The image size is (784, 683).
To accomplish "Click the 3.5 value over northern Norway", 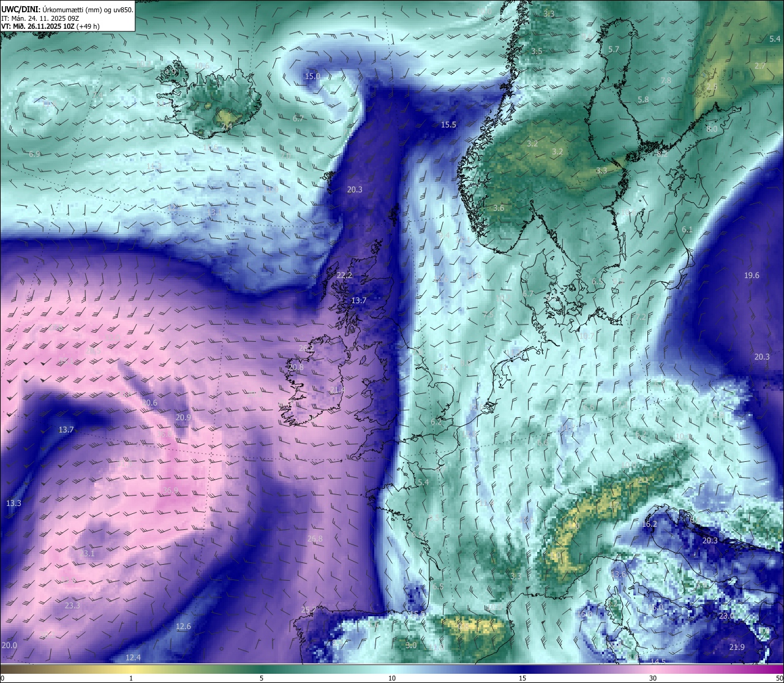I will pos(537,51).
